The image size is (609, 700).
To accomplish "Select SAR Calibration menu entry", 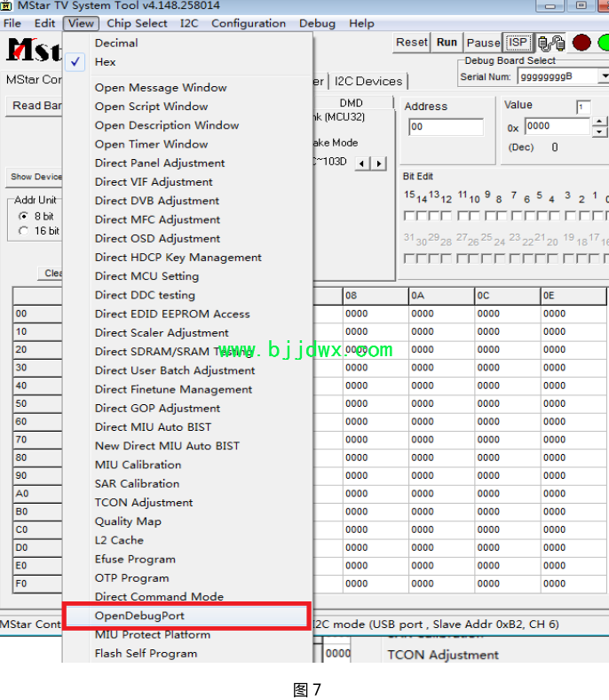I will click(x=187, y=483).
